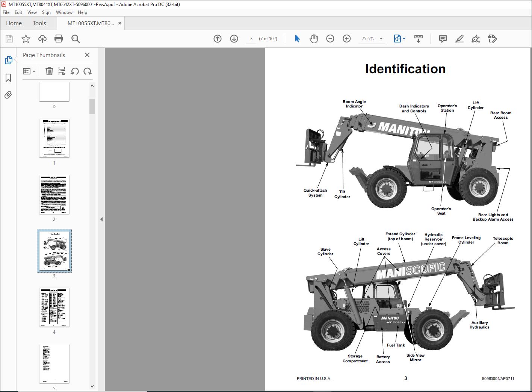This screenshot has width=532, height=392.
Task: Click the scrolling mode keyboard icon
Action: (x=419, y=39)
